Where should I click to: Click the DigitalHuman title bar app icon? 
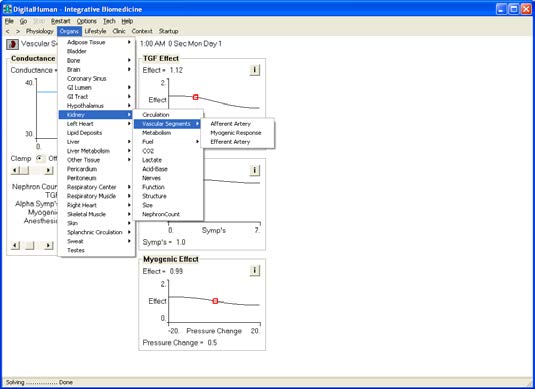point(7,9)
